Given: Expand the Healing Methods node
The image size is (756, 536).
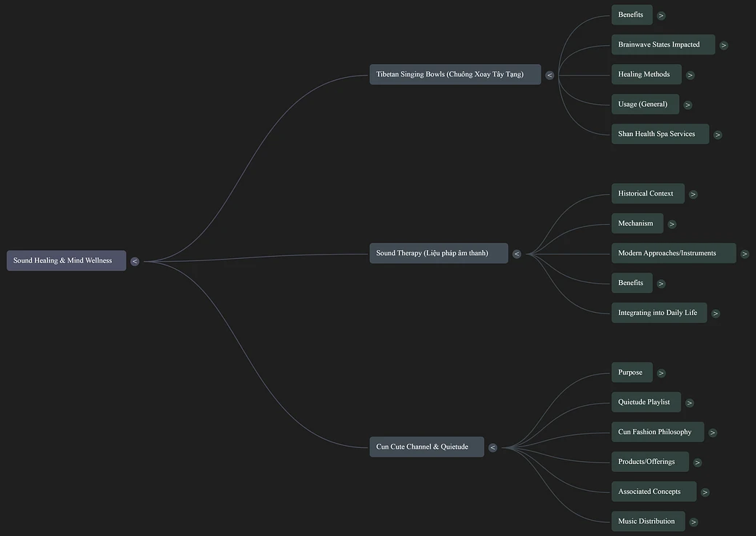Looking at the screenshot, I should 691,75.
